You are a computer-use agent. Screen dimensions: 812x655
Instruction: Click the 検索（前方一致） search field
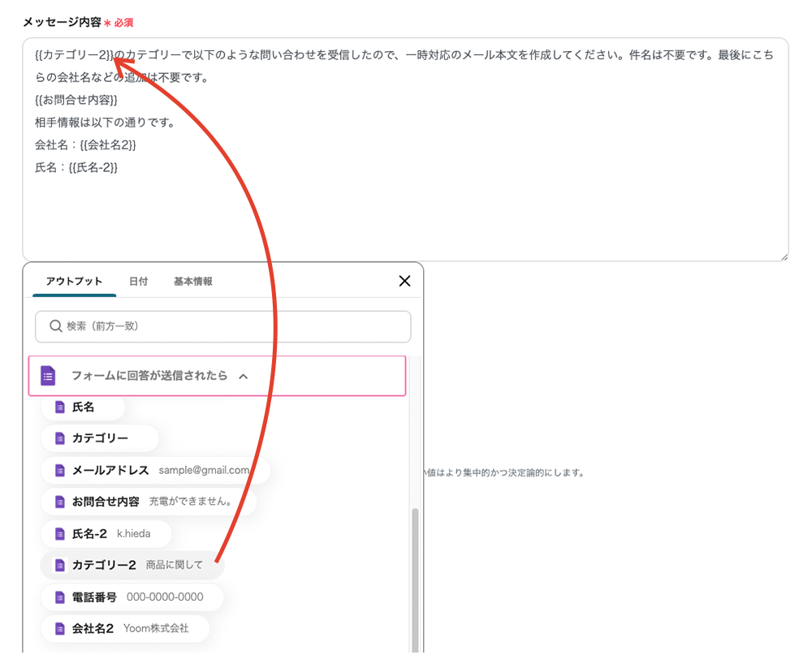[223, 326]
